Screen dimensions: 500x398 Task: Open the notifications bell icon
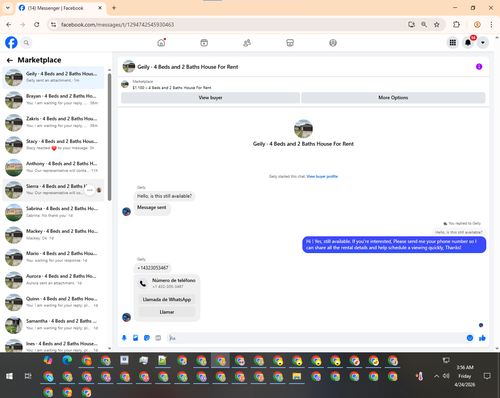click(x=468, y=43)
